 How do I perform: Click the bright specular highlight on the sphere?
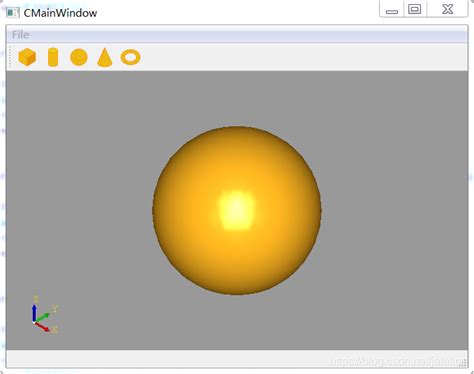click(x=237, y=210)
